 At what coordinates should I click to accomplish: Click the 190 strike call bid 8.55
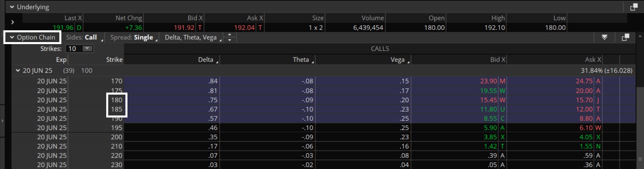point(491,119)
